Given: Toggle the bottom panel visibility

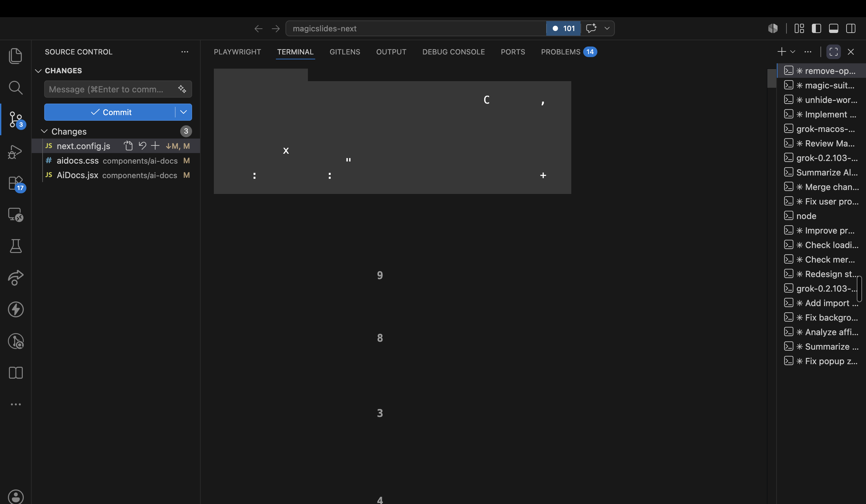Looking at the screenshot, I should click(x=834, y=28).
